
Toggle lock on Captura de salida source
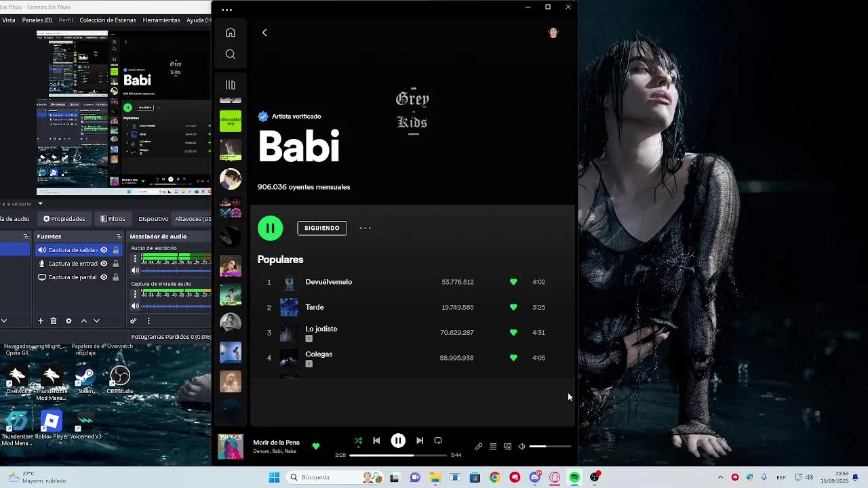click(115, 250)
